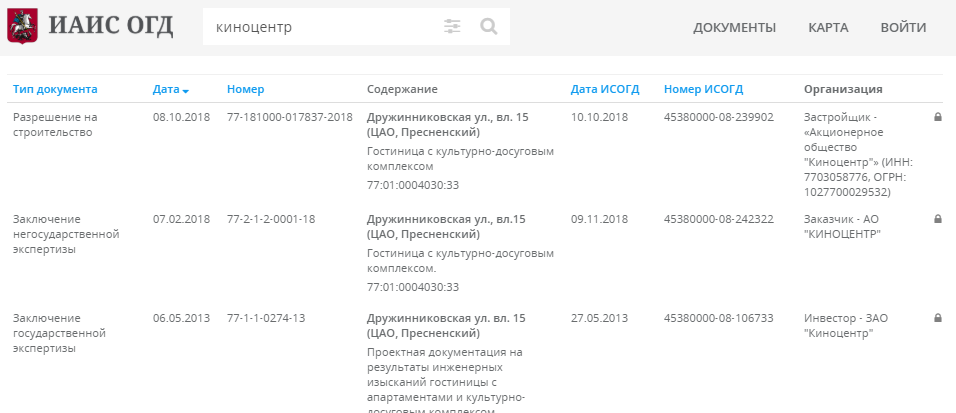Open the ДОКУМЕНТЫ menu item
The image size is (956, 413).
pos(734,27)
